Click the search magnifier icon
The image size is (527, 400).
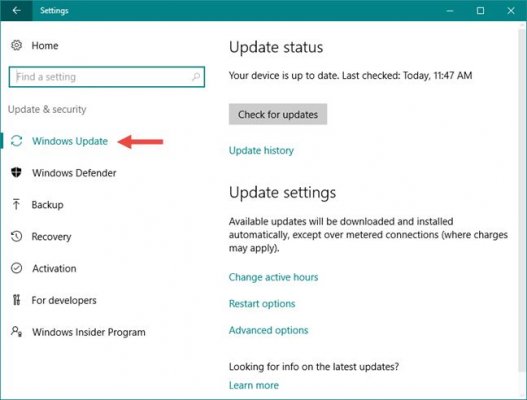[196, 77]
